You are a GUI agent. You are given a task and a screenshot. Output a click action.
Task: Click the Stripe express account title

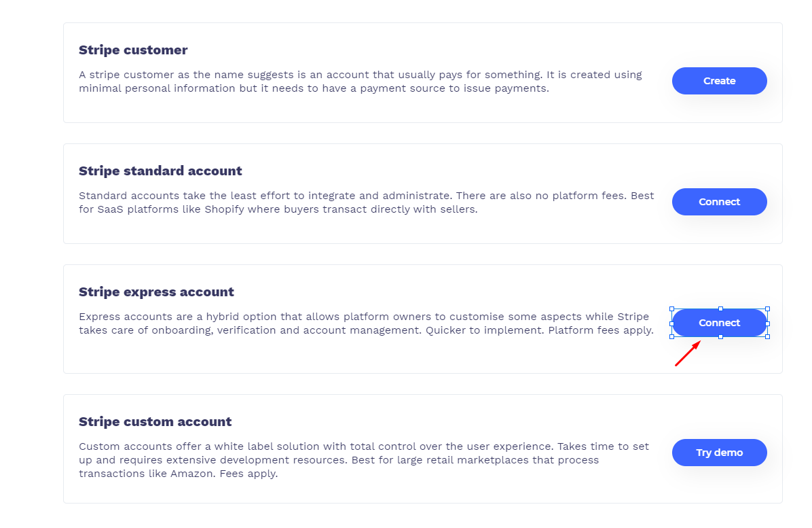click(x=156, y=292)
